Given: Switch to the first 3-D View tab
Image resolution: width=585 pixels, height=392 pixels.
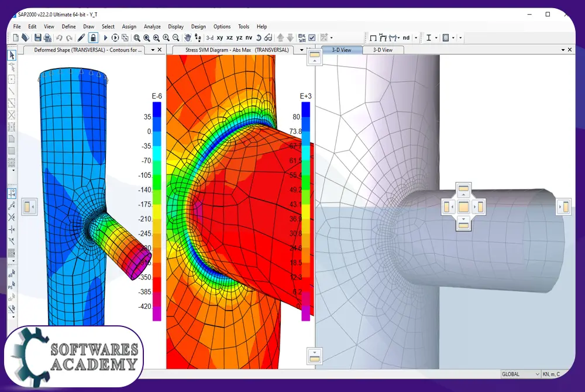Looking at the screenshot, I should pos(342,50).
